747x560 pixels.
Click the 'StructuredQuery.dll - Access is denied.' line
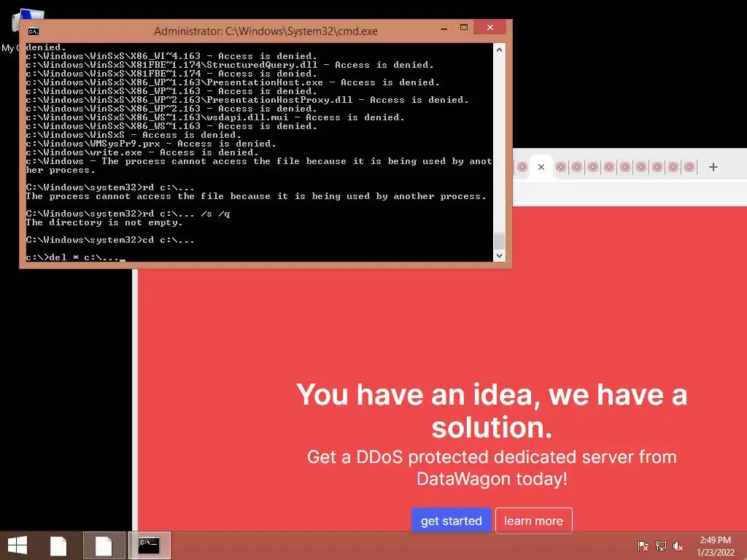click(x=230, y=65)
